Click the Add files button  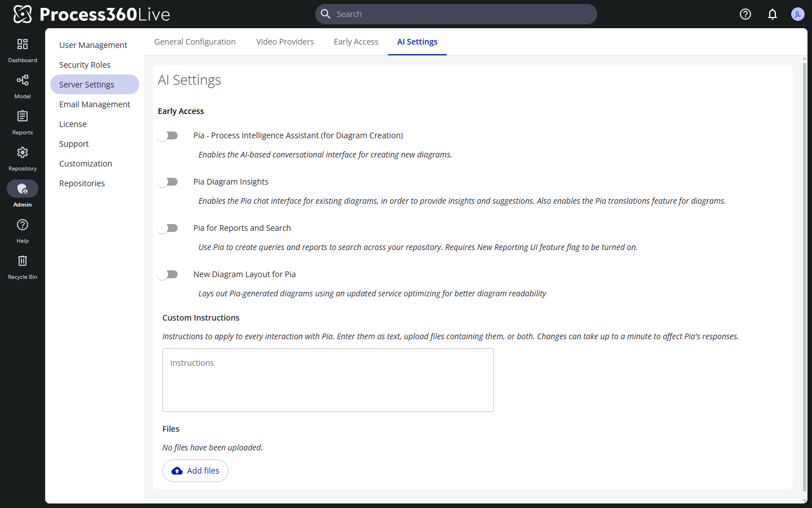click(195, 471)
